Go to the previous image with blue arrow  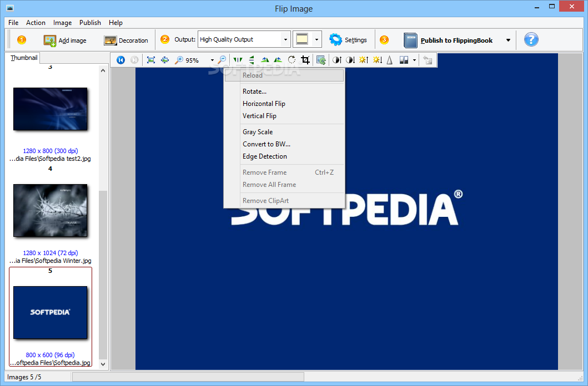click(x=120, y=60)
